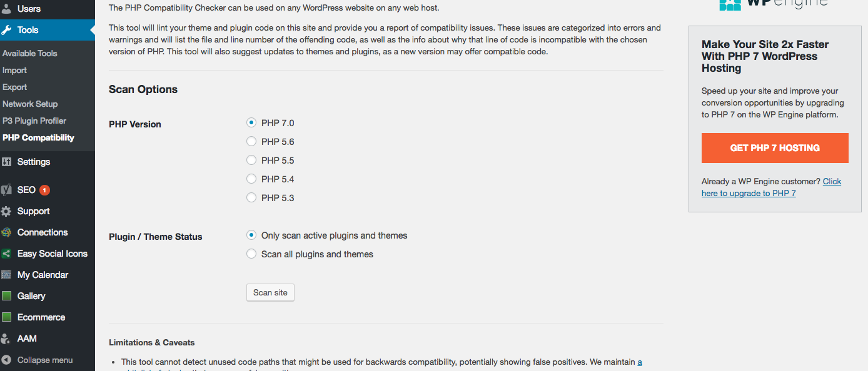Collapse the admin menu
Viewport: 868px width, 371px height.
38,360
